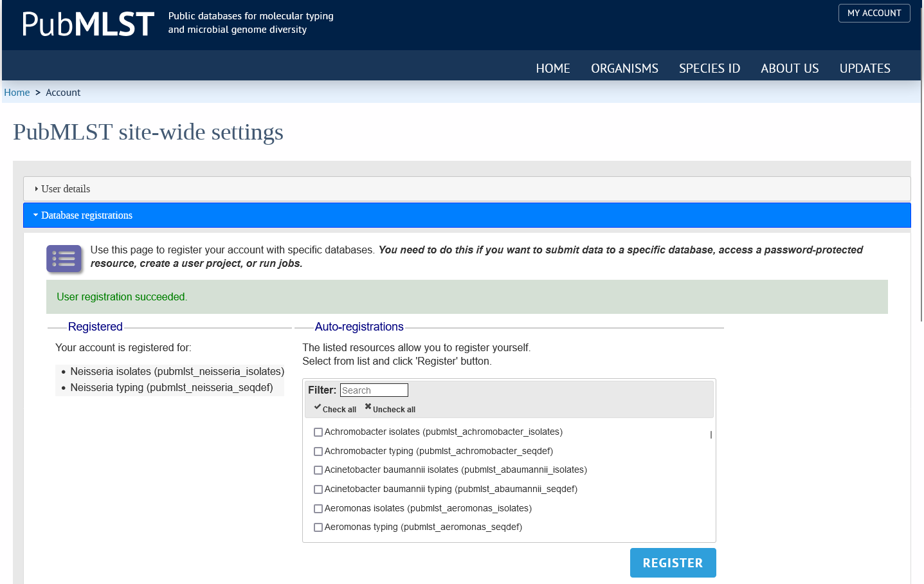Click the Check all checkmark icon
The image size is (924, 584).
pyautogui.click(x=318, y=407)
